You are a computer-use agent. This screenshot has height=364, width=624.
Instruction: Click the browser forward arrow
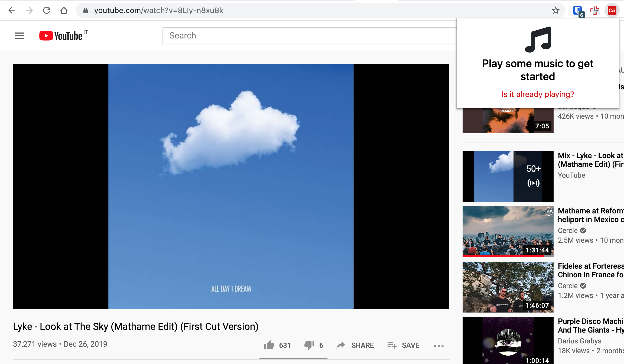29,10
